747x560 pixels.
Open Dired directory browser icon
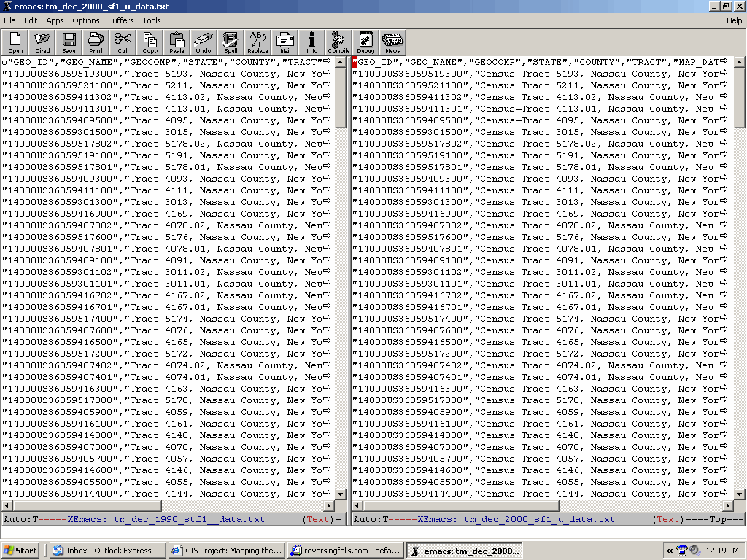(42, 42)
